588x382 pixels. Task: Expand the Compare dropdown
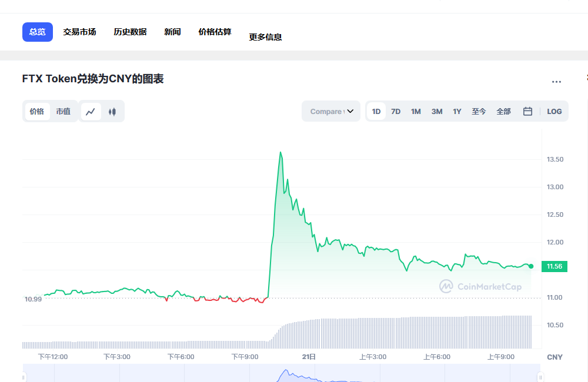pos(331,111)
